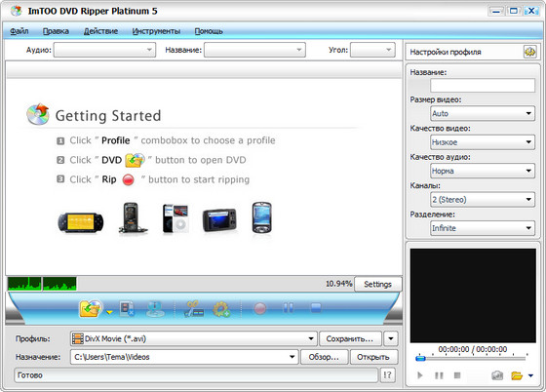This screenshot has height=392, width=546.
Task: Click the Обзор... browse button
Action: pyautogui.click(x=324, y=357)
